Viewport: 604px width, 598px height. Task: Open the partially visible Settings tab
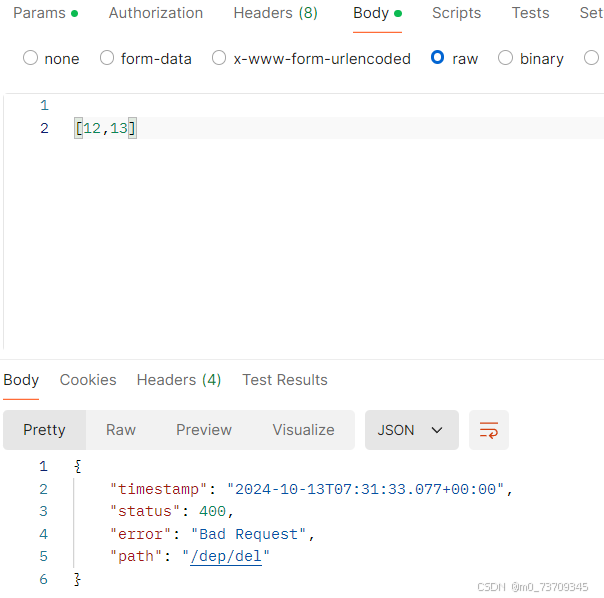tap(591, 13)
